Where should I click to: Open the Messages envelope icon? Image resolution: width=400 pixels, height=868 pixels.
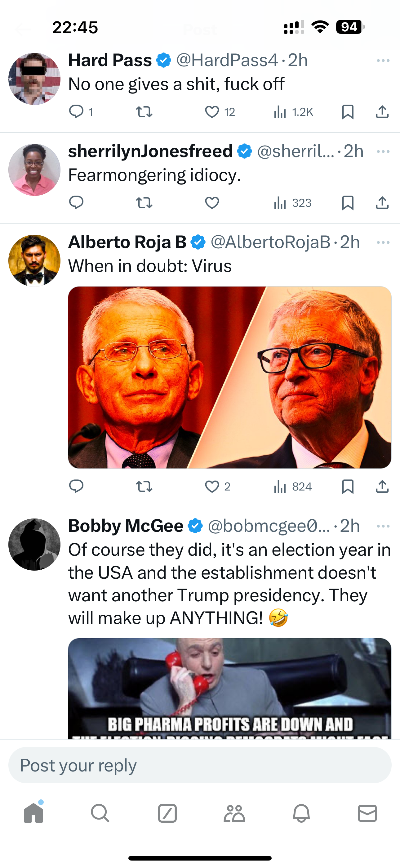click(367, 813)
